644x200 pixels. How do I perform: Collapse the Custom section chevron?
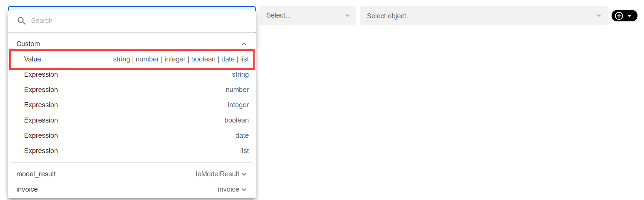click(244, 44)
